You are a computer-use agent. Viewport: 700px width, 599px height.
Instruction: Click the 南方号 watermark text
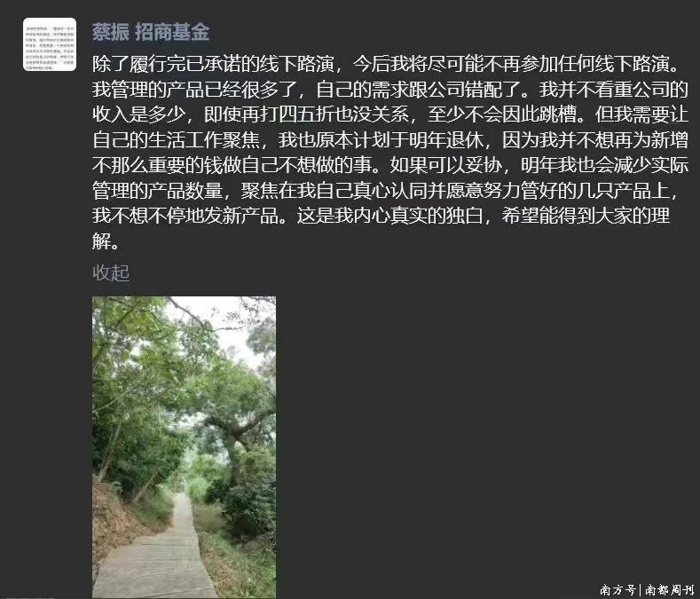pos(617,589)
